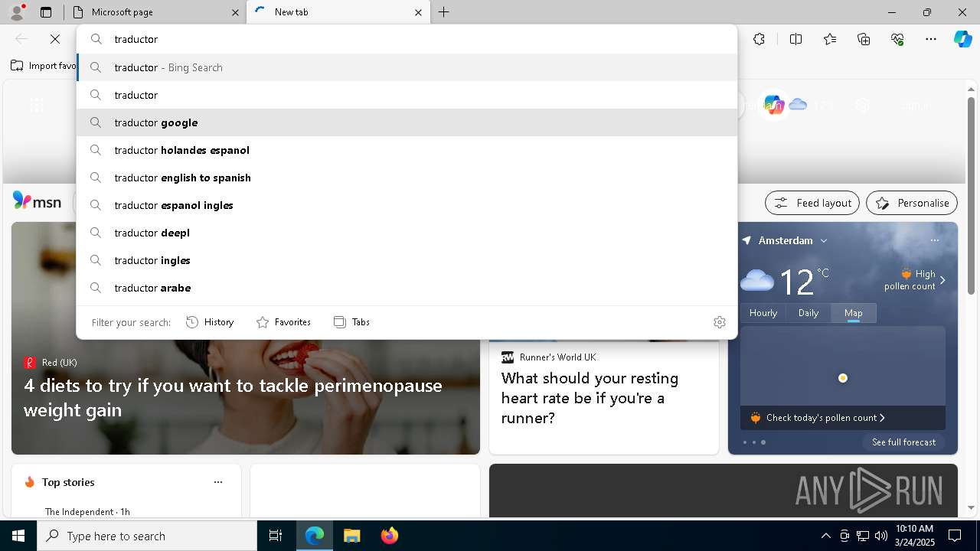Open Top stories more options ellipsis
Screen dimensions: 980x551
click(x=218, y=482)
